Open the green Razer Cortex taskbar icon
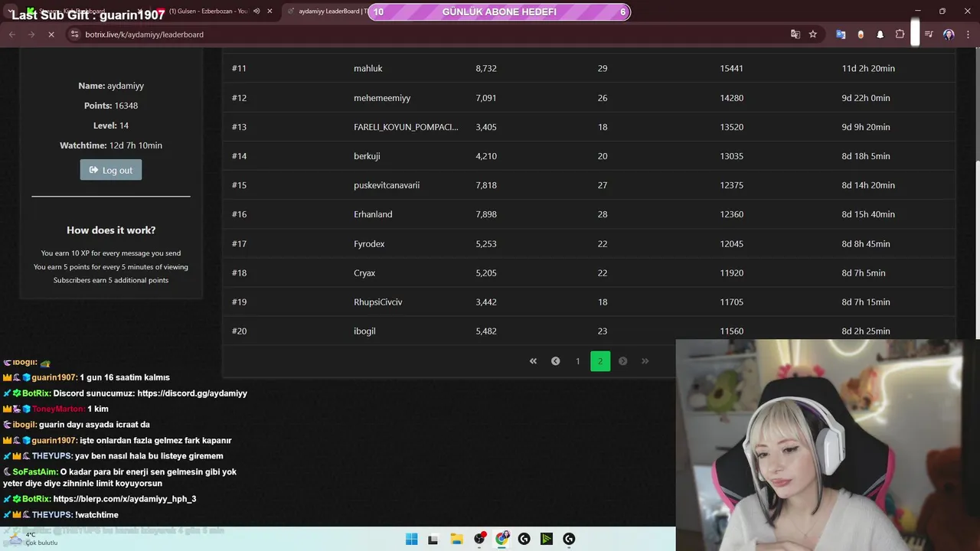Screen dimensions: 980x551 (546, 539)
